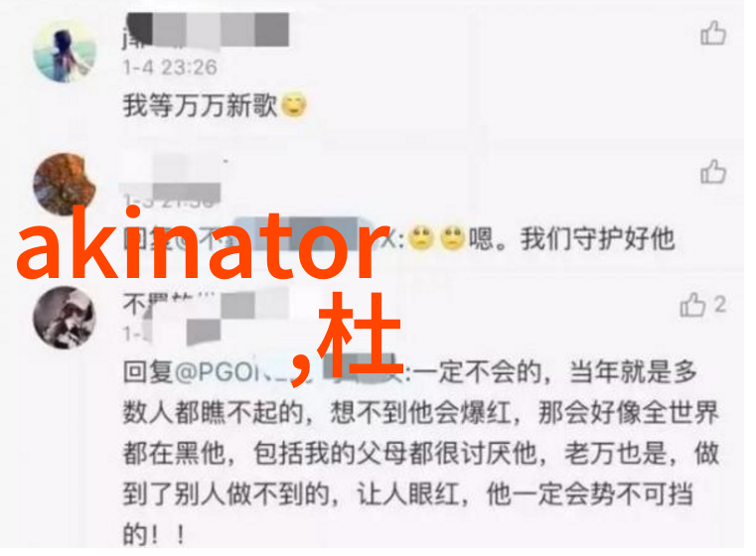
Task: Tap the smiling emoji after '新歌'
Action: pyautogui.click(x=294, y=104)
